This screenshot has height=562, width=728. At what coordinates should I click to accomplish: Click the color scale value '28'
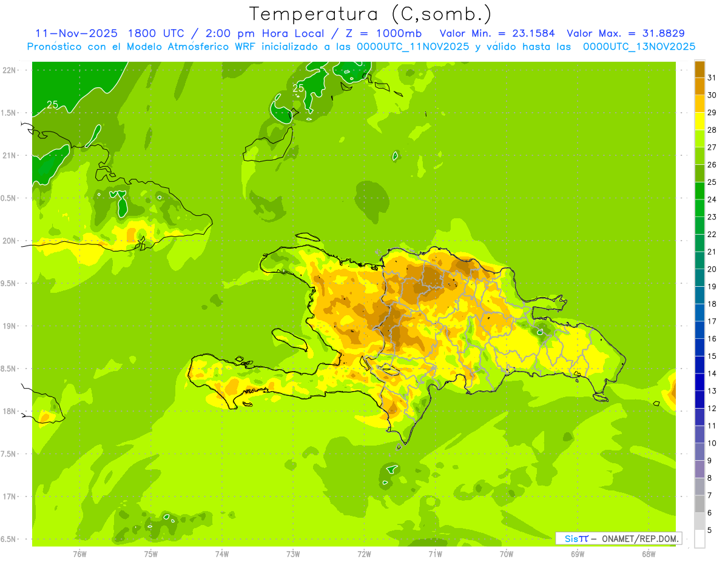(x=712, y=130)
